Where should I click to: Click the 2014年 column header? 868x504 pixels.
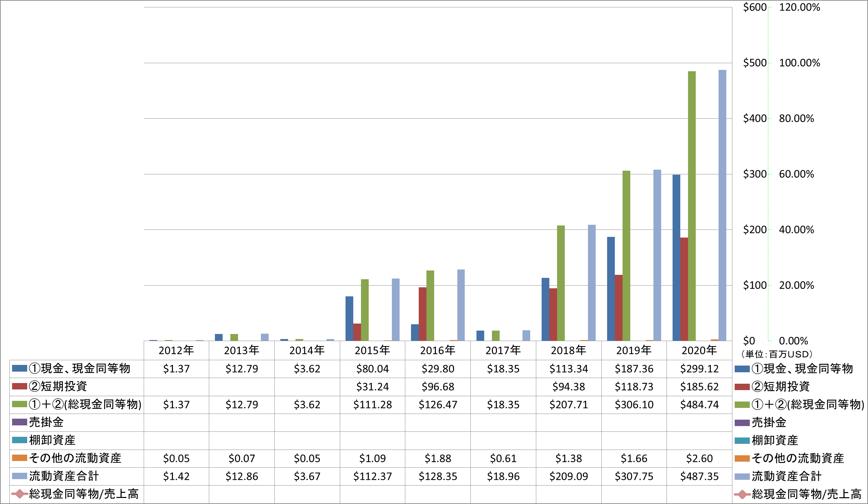tap(307, 350)
